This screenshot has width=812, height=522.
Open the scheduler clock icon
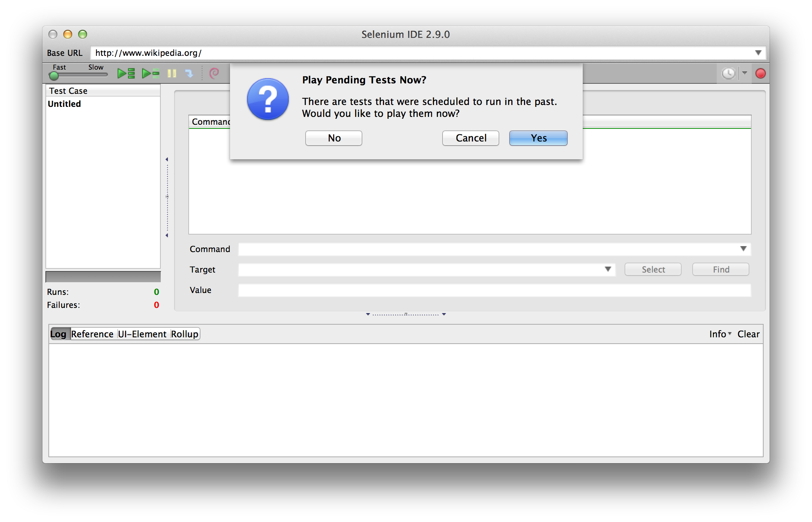pos(728,73)
